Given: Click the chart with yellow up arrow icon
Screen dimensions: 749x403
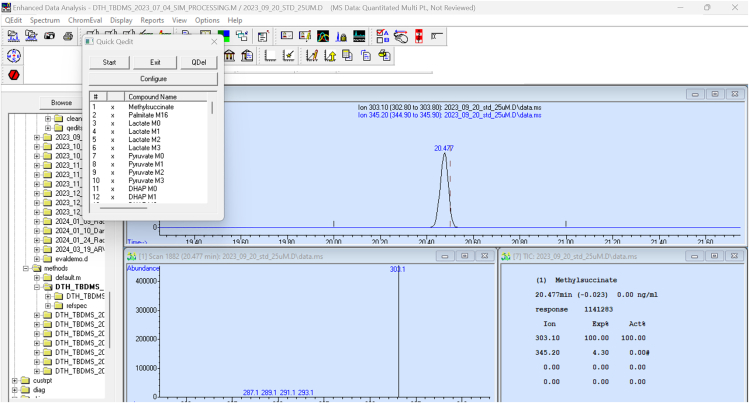Looking at the screenshot, I should click(330, 55).
